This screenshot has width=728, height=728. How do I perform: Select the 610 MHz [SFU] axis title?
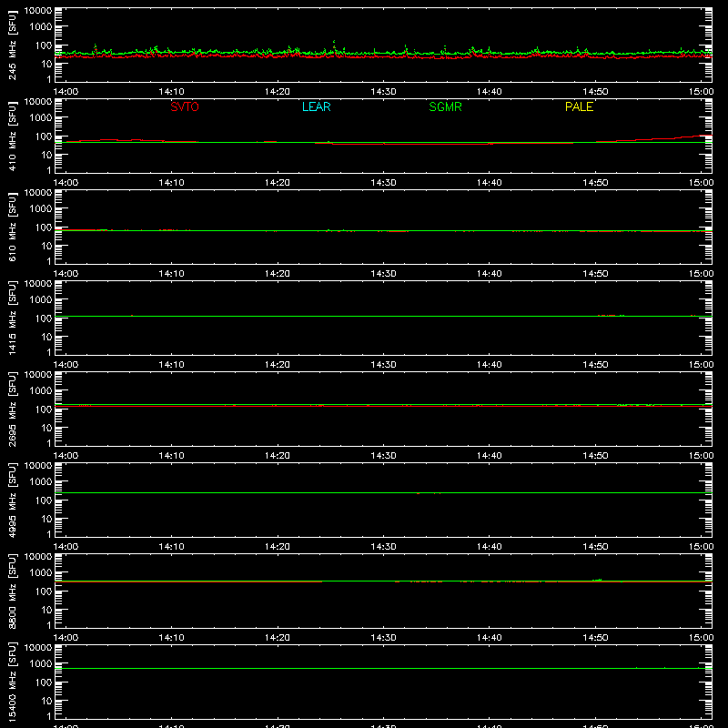coord(13,227)
